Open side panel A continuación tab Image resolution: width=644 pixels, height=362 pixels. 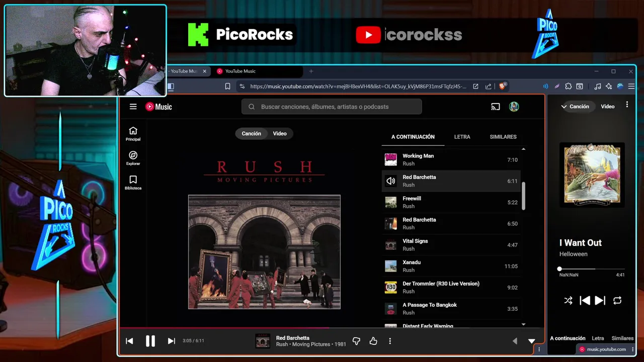[x=568, y=338]
